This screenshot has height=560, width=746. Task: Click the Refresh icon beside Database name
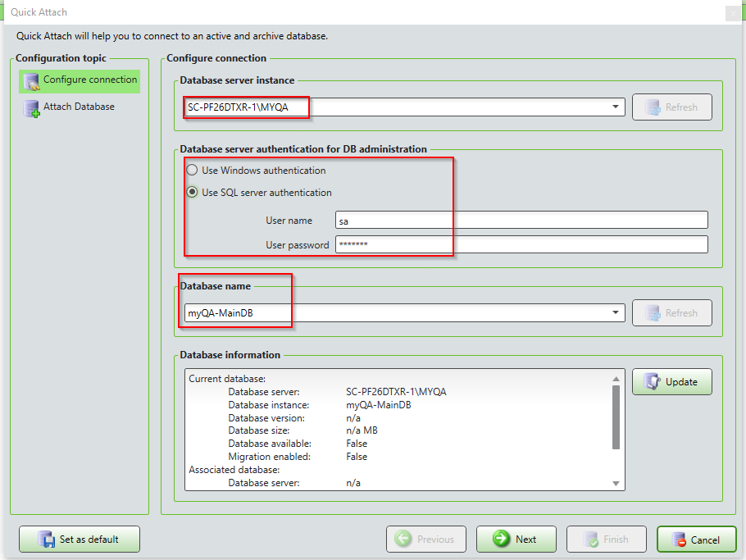pos(653,313)
